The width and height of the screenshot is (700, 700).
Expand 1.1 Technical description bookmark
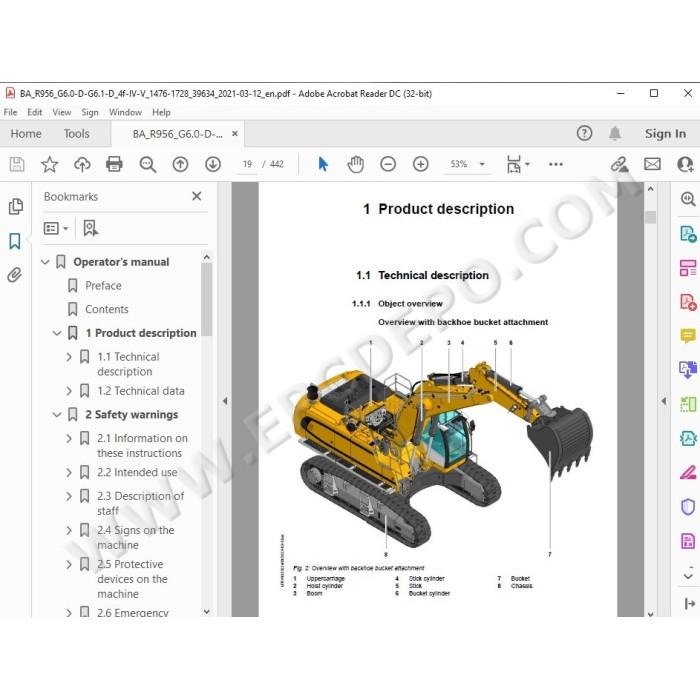click(69, 357)
